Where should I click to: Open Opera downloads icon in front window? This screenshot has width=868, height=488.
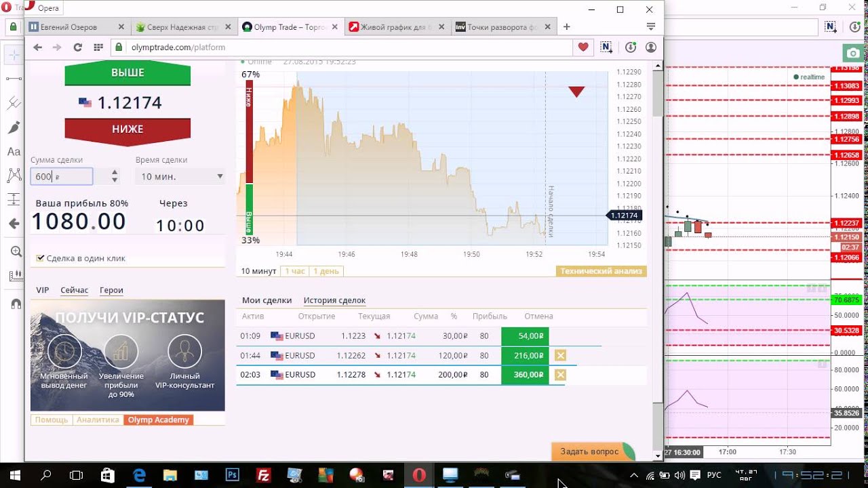[x=631, y=47]
